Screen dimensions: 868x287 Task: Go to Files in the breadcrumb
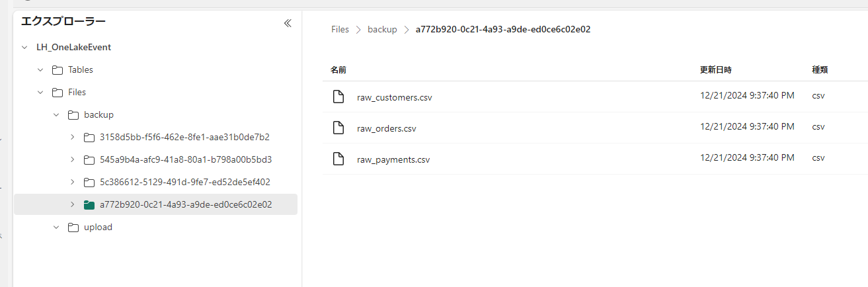[x=340, y=30]
